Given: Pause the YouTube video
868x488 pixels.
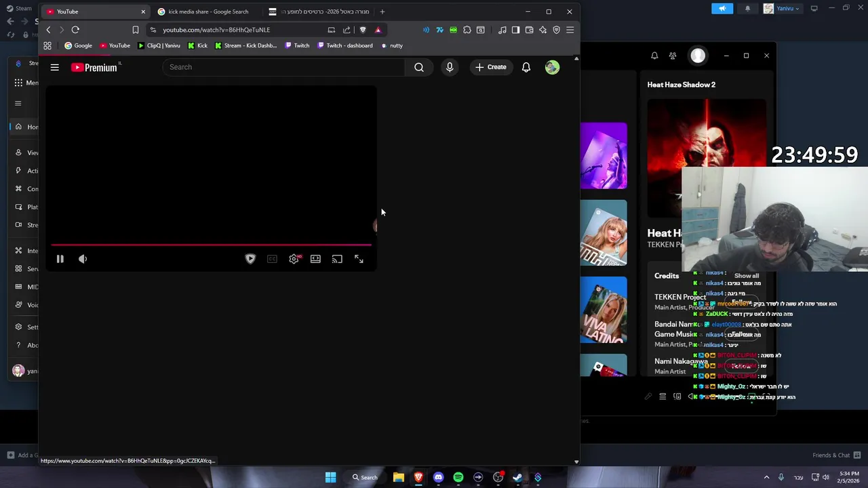Looking at the screenshot, I should [60, 259].
